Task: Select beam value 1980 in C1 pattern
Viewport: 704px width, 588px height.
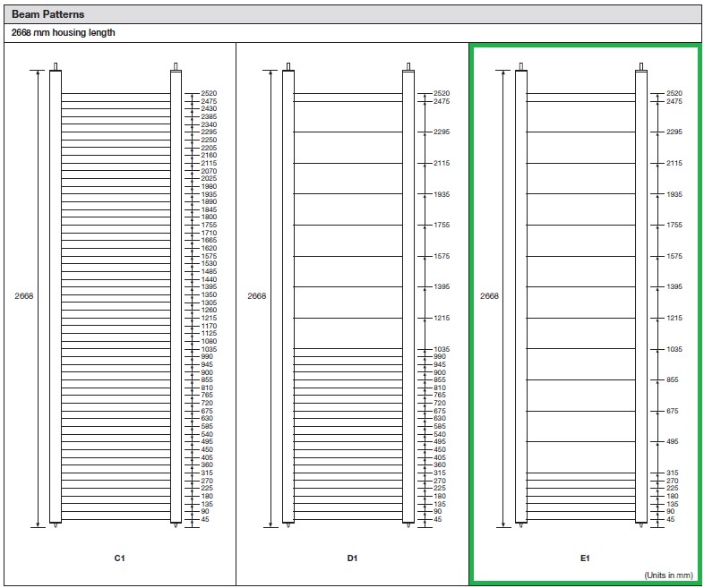Action: pyautogui.click(x=209, y=186)
